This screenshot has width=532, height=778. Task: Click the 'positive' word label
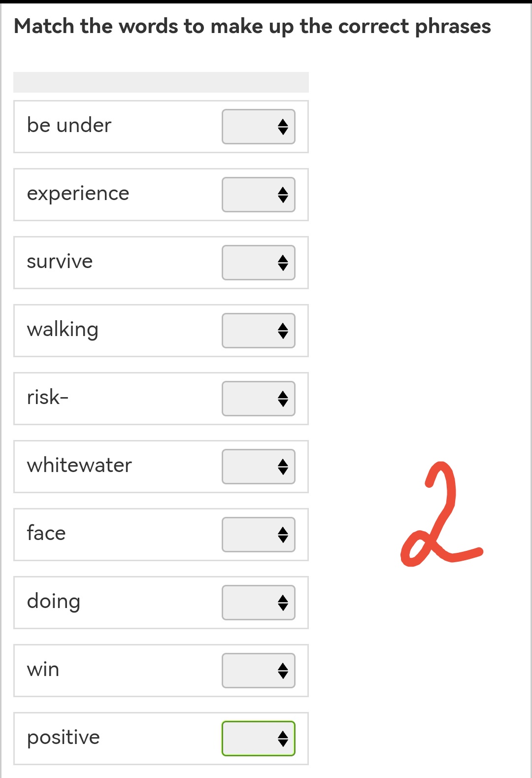click(x=63, y=738)
